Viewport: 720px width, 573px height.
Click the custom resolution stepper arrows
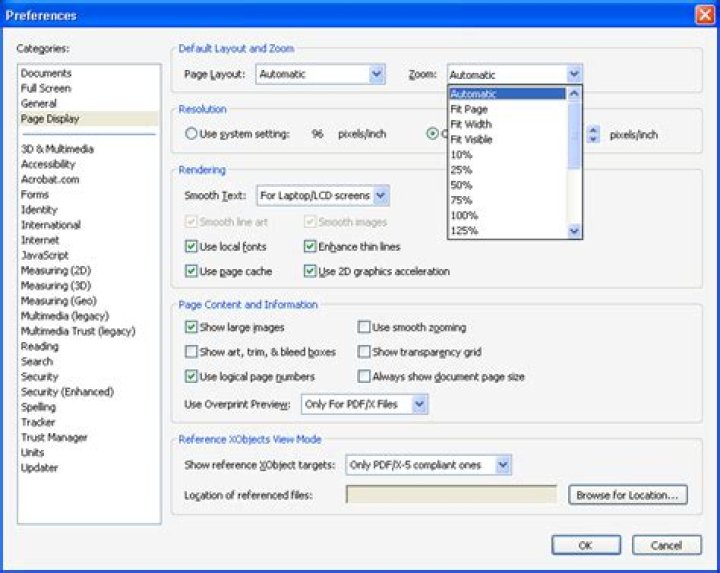coord(593,134)
